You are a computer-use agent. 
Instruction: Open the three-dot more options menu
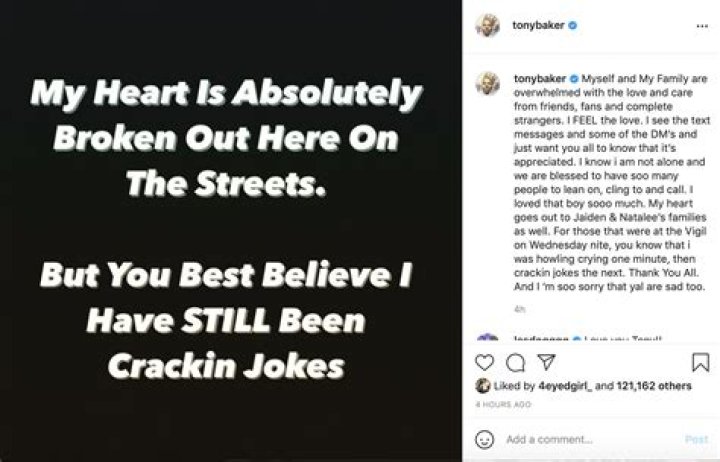coord(702,26)
